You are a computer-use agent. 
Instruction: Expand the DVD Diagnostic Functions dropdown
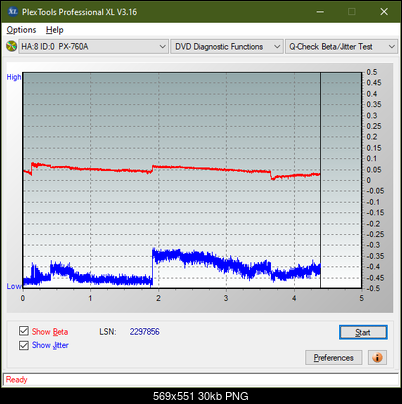[x=227, y=47]
